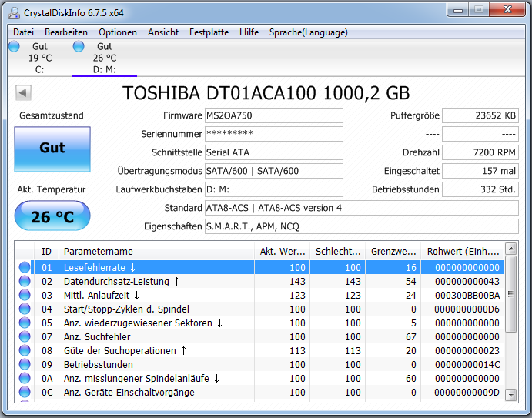This screenshot has height=418, width=532.
Task: Click the Schnittstelle field Serial ATA
Action: tap(274, 152)
